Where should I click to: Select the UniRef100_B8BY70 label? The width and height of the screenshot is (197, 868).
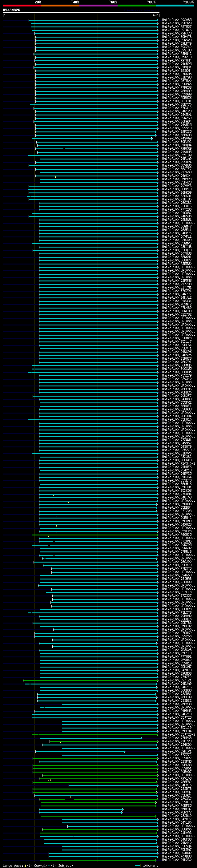(x=177, y=104)
